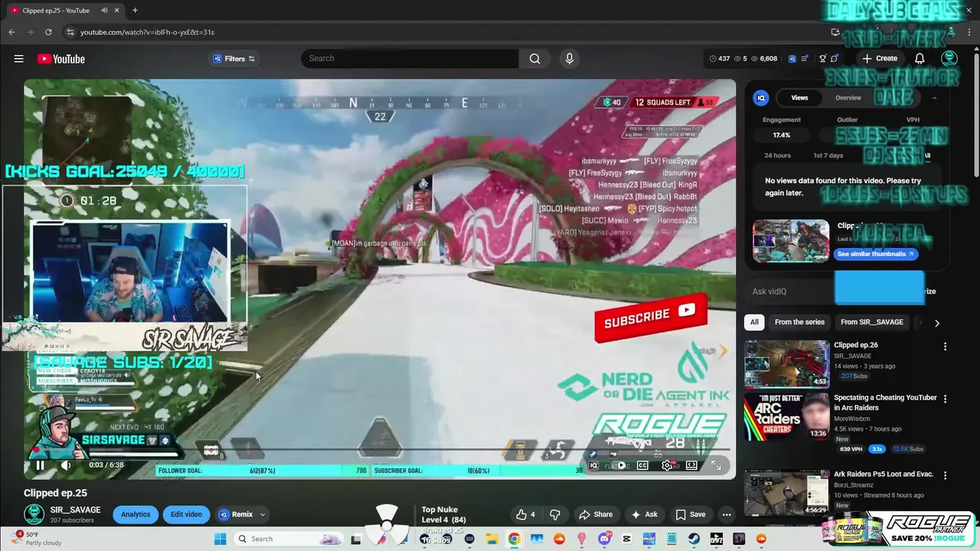The image size is (980, 551).
Task: Like the Clipped ep.25 video
Action: pos(525,514)
